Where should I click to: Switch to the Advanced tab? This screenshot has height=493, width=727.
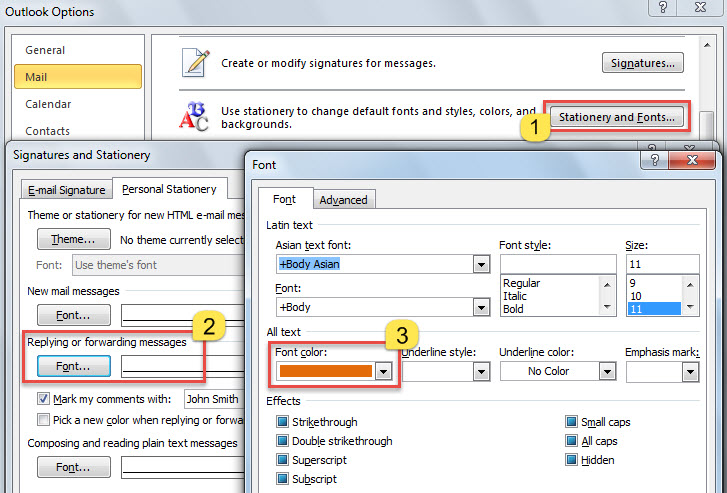[343, 200]
